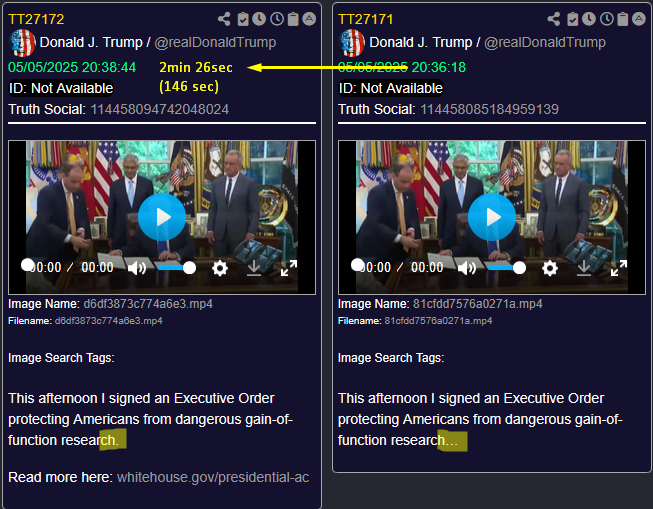Click the post text in TT27172
Screen dimensions: 653x509
click(150, 419)
